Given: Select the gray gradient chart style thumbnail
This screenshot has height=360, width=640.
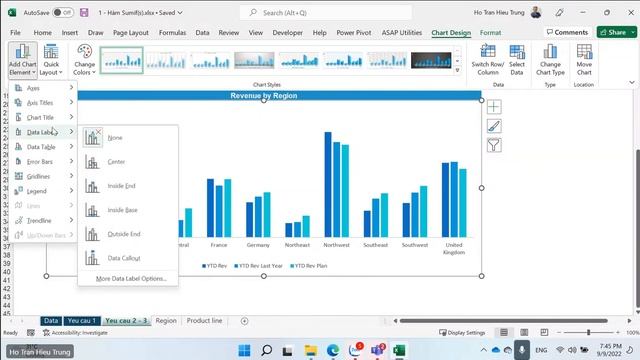Looking at the screenshot, I should (x=254, y=60).
